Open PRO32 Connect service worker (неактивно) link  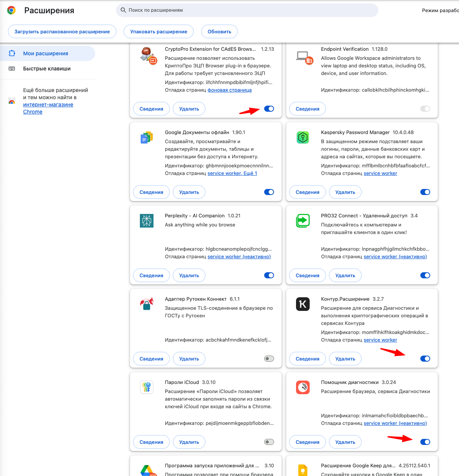click(395, 256)
